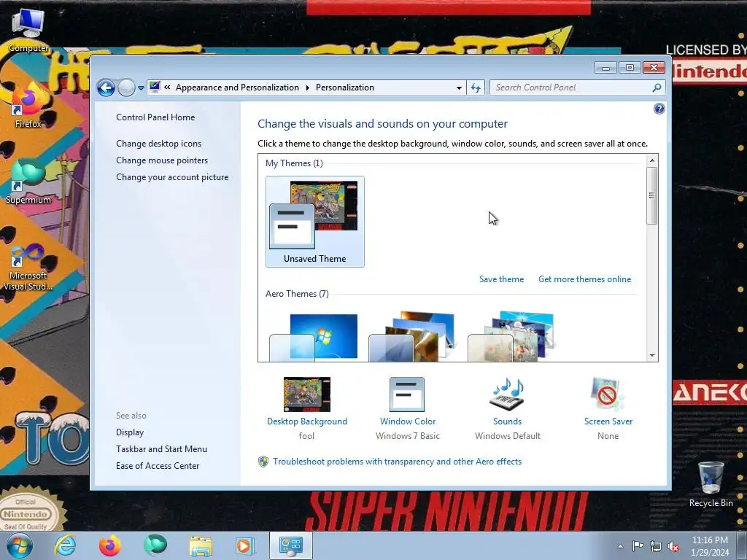Click the Action Center flag tray icon
Image resolution: width=747 pixels, height=560 pixels.
coord(638,545)
